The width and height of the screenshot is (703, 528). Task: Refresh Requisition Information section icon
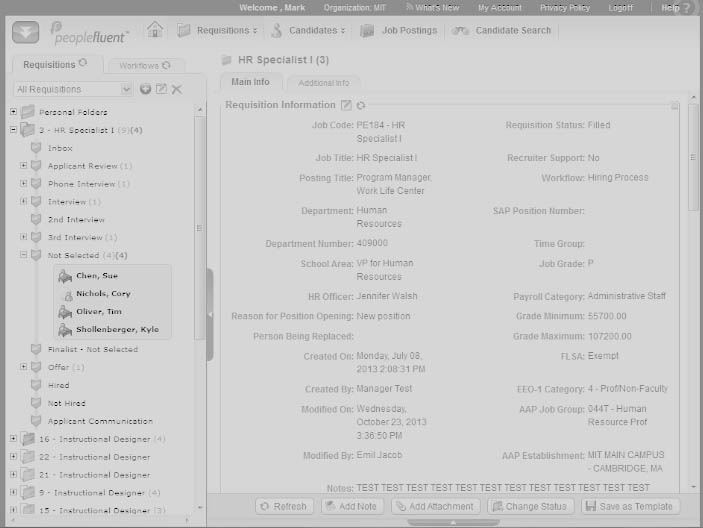361,105
